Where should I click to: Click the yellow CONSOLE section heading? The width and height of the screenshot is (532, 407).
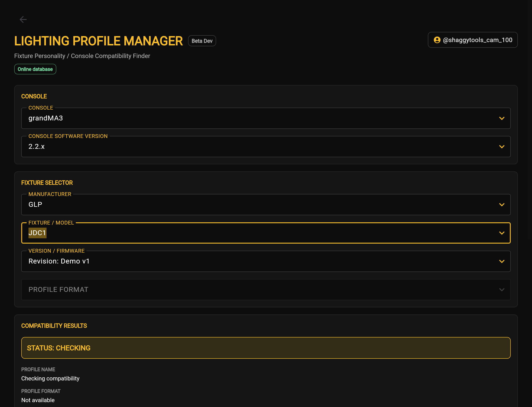34,96
